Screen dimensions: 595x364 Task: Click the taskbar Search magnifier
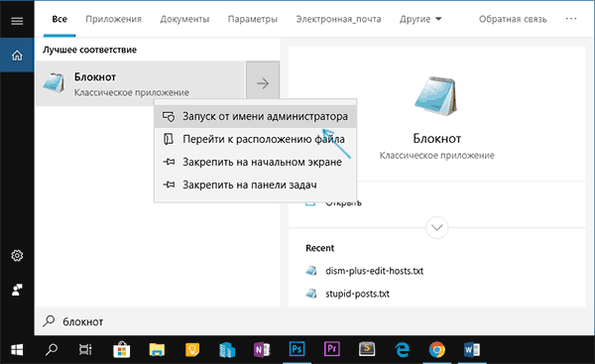tap(52, 349)
